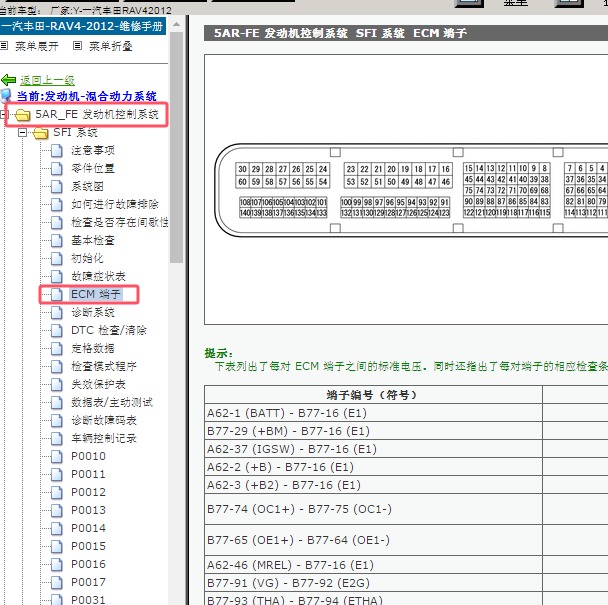
Task: Open the P0014 fault code entry
Action: click(88, 528)
